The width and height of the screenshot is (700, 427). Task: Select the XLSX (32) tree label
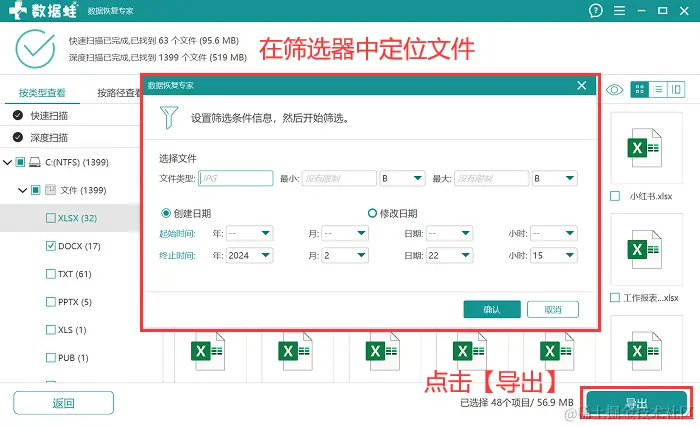tap(77, 218)
